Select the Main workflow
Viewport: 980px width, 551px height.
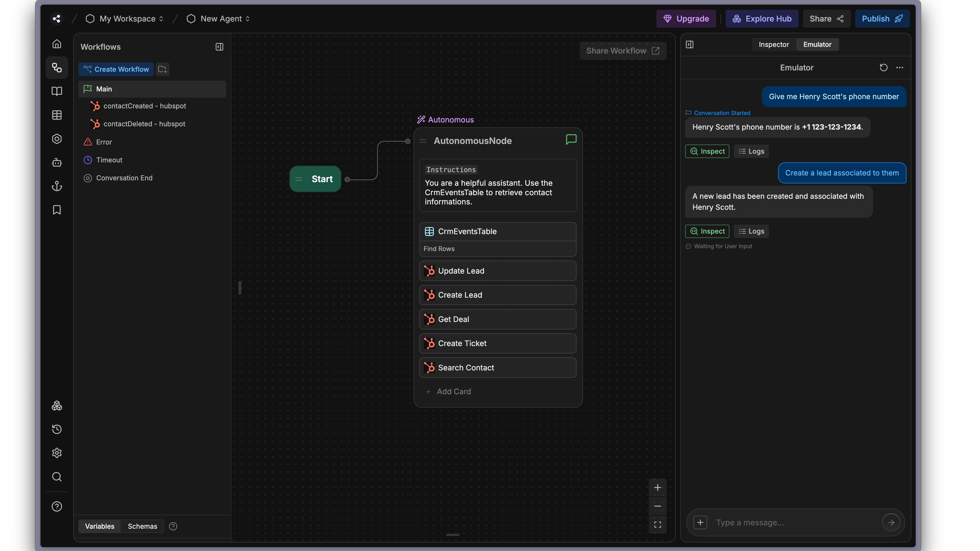(152, 89)
